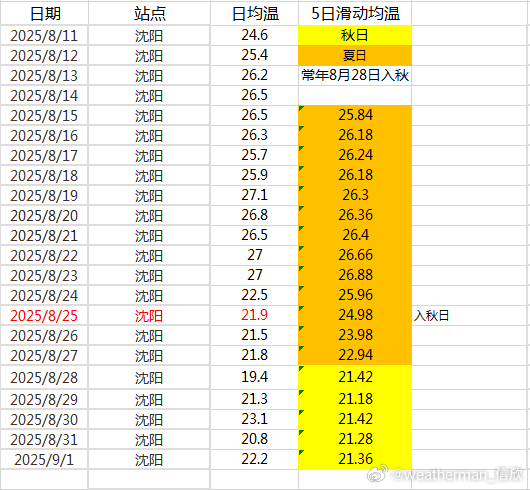Click the 日均温 header cell
This screenshot has height=490, width=530.
coord(254,14)
